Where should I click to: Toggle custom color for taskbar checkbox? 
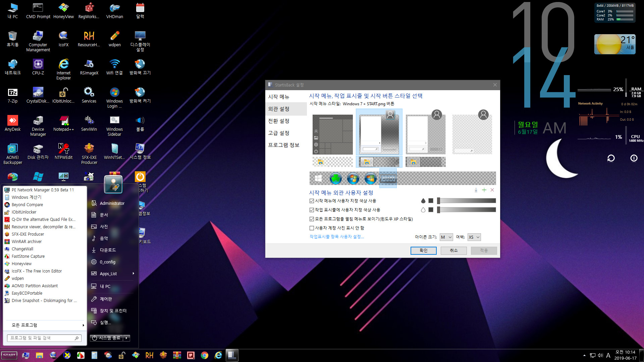tap(312, 210)
